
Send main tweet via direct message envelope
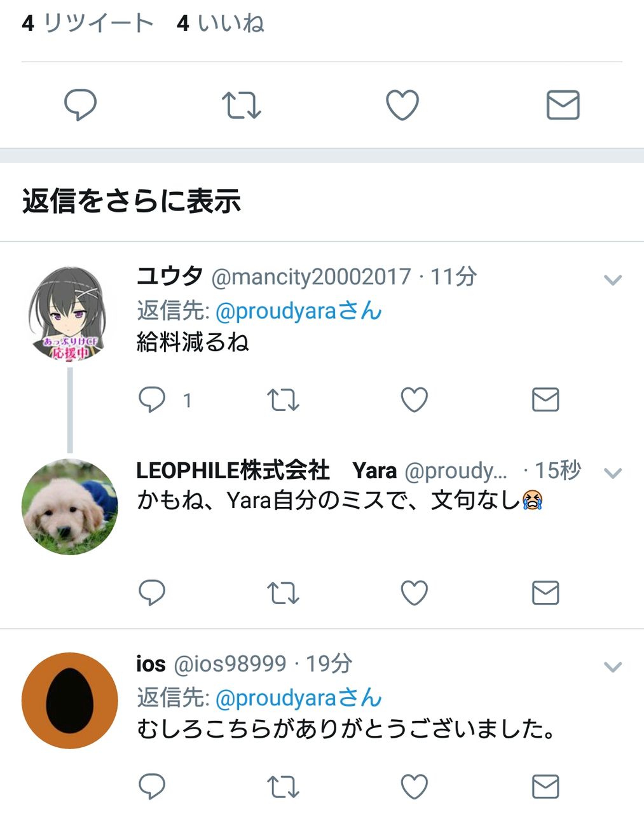pos(563,105)
